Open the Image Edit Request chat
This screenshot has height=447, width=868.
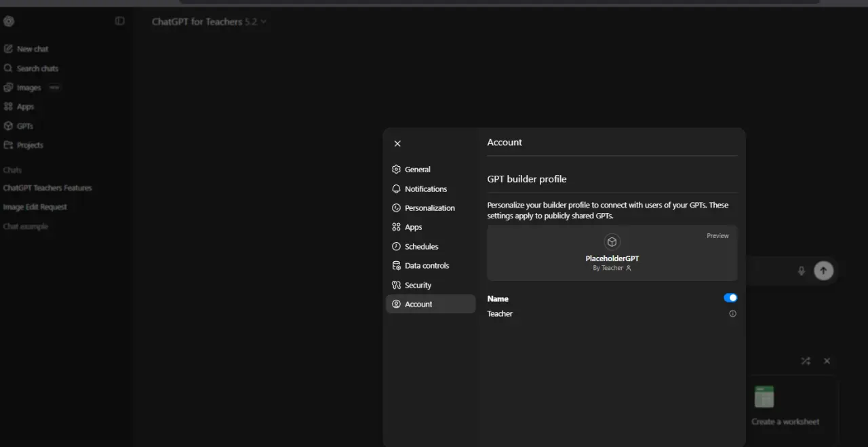pyautogui.click(x=35, y=207)
